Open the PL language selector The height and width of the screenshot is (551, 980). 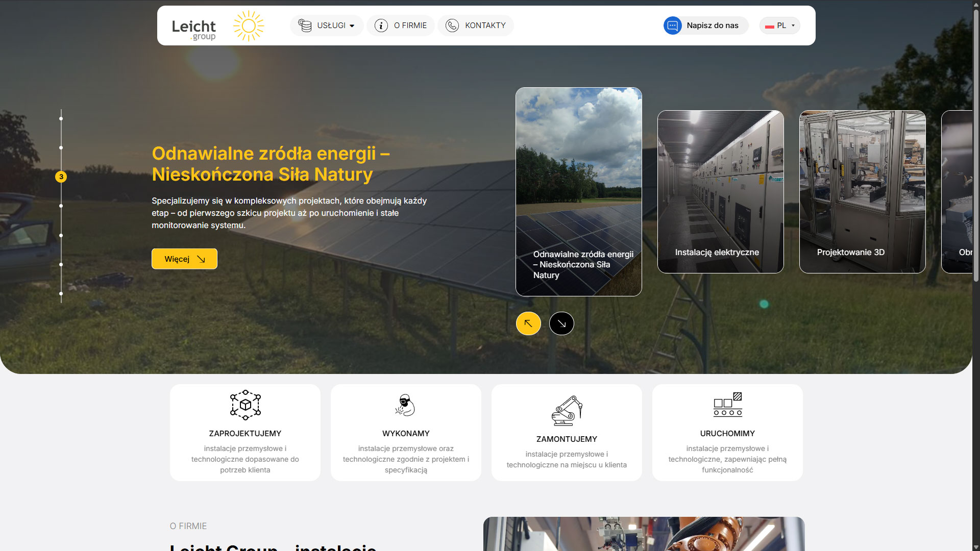779,26
